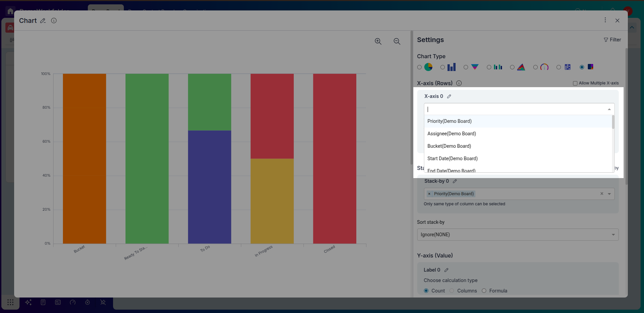
Task: Click the Settings panel vertical scrollbar
Action: click(626, 116)
